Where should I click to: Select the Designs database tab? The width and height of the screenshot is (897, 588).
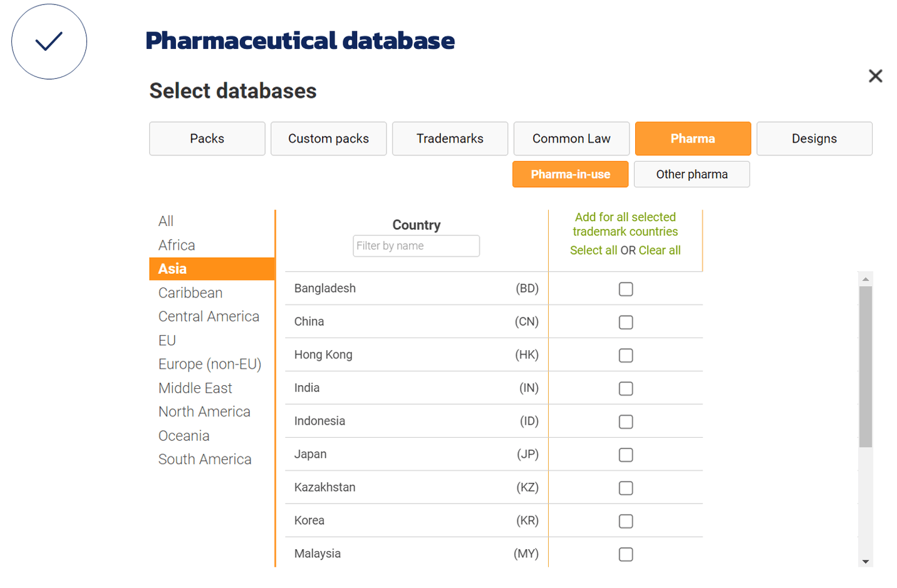(x=814, y=138)
